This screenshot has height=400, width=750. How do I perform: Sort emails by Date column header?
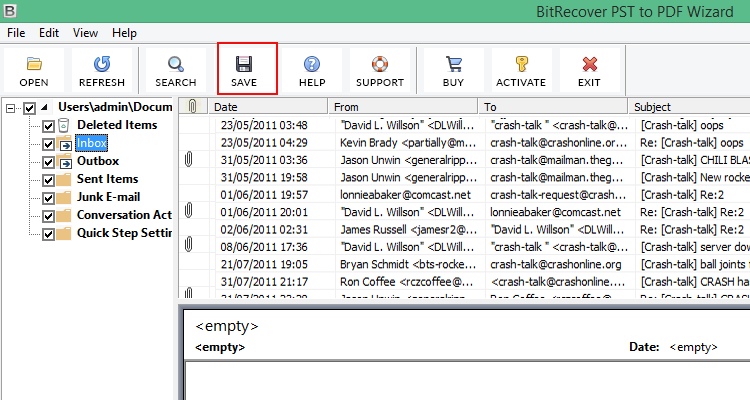tap(268, 106)
